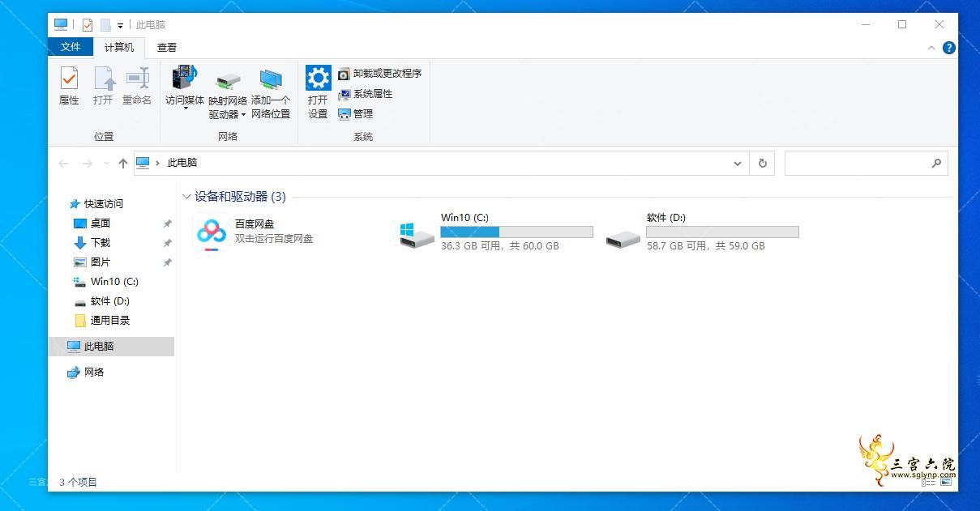The image size is (980, 511).
Task: Click the 3 个项目 status bar text
Action: pyautogui.click(x=78, y=482)
